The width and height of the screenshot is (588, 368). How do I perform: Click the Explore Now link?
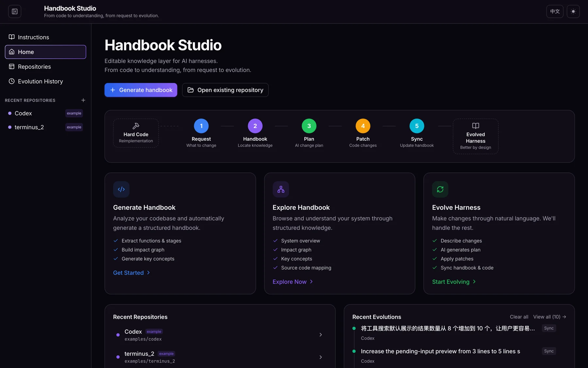coord(293,282)
